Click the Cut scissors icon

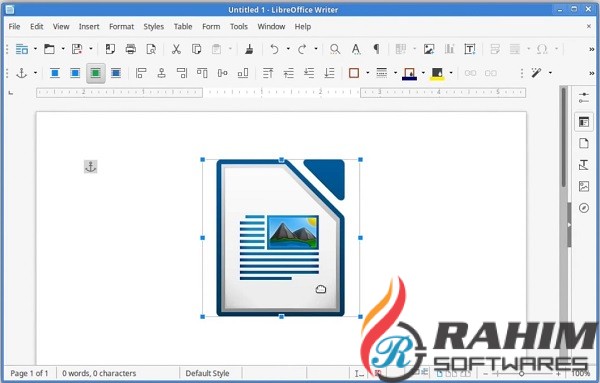[x=176, y=49]
